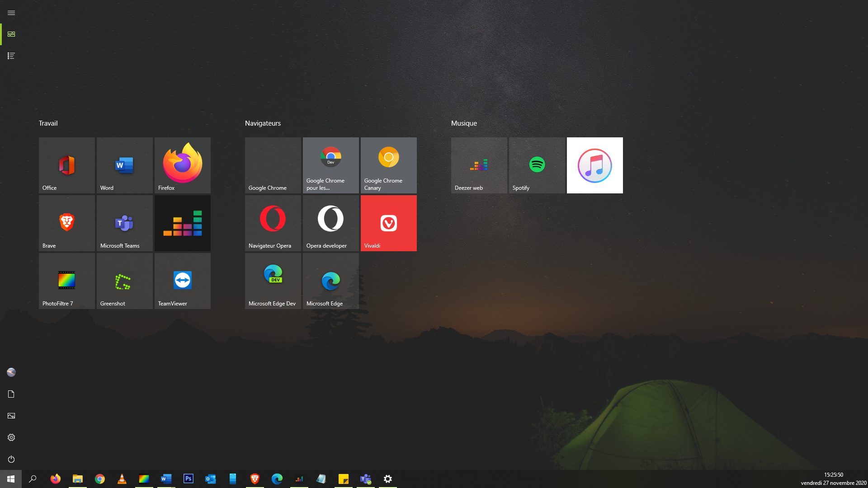Open Firefox from the taskbar
Image resolution: width=868 pixels, height=488 pixels.
pos(55,479)
